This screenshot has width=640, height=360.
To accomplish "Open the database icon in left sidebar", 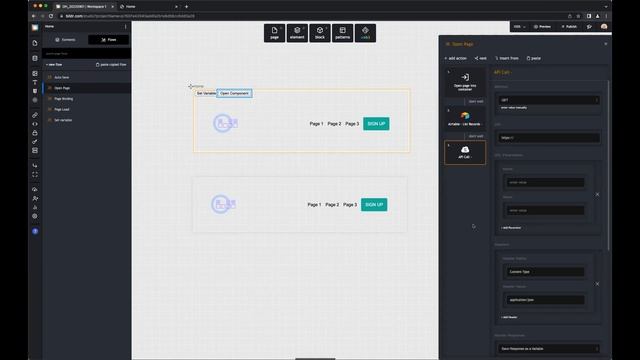I will pos(35,58).
